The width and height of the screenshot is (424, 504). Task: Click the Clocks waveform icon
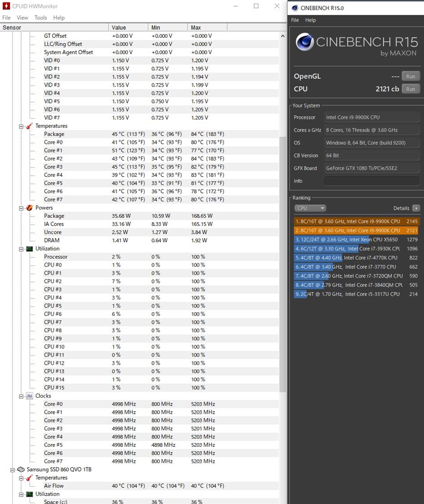(x=30, y=396)
